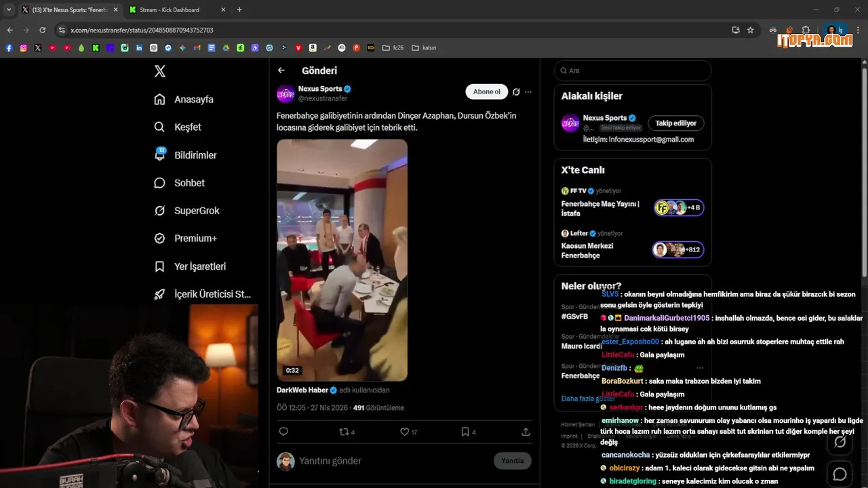The image size is (868, 488).
Task: Open Sohbet messages
Action: coord(179,183)
